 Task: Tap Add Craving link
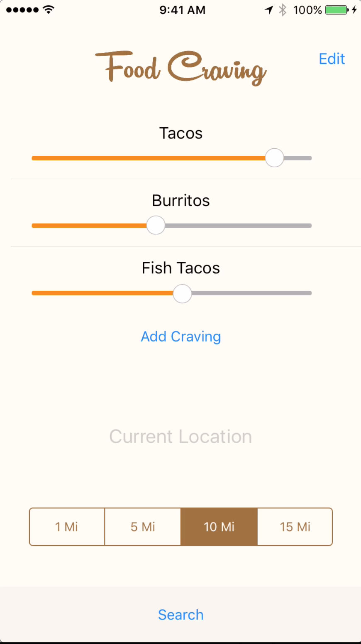pyautogui.click(x=181, y=337)
